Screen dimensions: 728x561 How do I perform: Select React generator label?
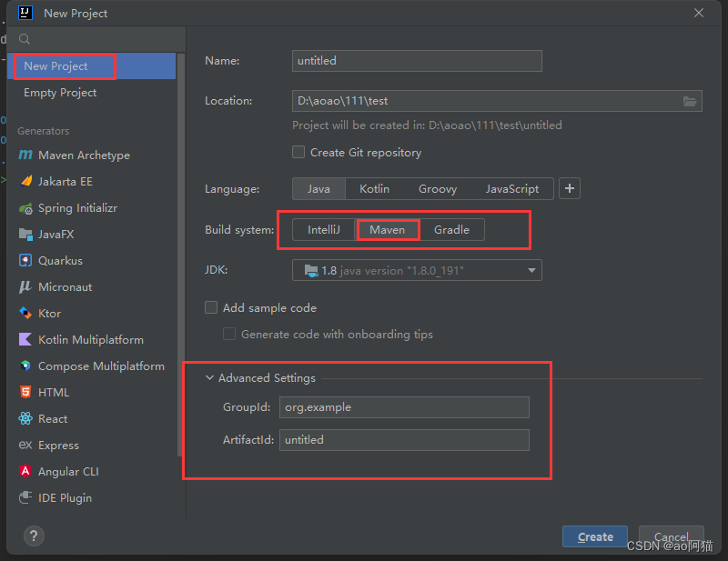coord(53,418)
